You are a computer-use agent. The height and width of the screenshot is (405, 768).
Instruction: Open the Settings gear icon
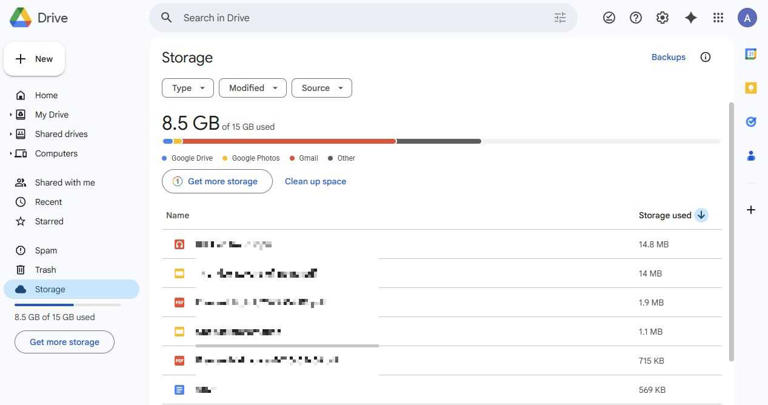662,18
